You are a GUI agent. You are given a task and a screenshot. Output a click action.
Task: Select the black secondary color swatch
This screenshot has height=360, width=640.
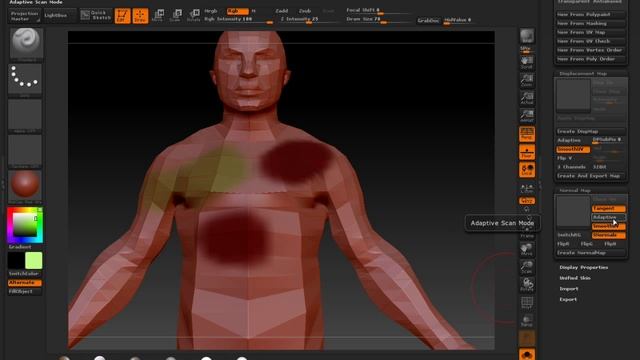[x=16, y=260]
